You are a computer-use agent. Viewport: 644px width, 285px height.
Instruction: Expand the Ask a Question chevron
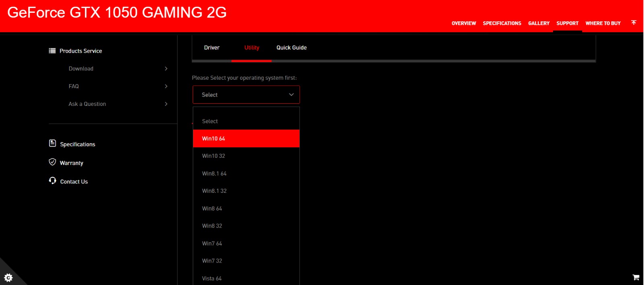click(x=166, y=104)
